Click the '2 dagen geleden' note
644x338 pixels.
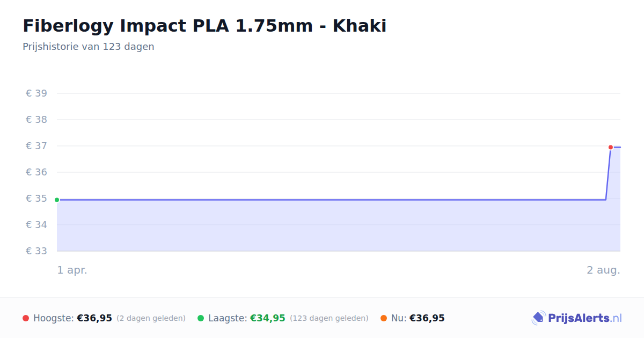[151, 318]
